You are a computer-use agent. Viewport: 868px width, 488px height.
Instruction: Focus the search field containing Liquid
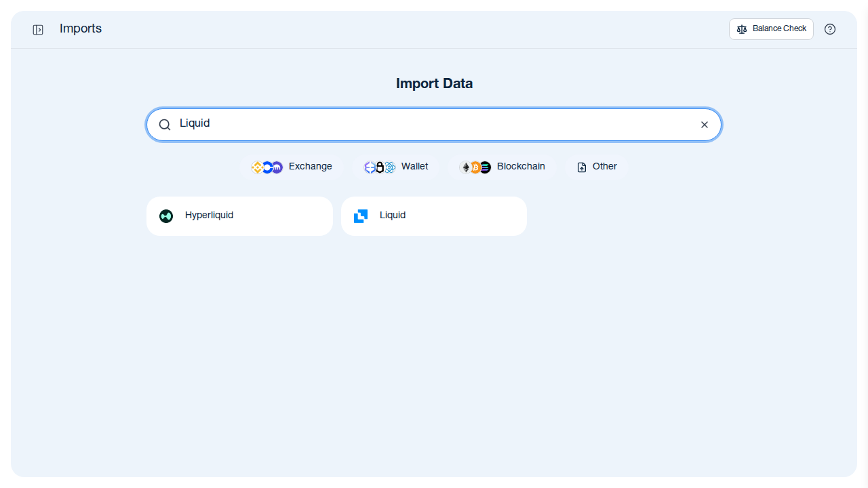tap(434, 125)
